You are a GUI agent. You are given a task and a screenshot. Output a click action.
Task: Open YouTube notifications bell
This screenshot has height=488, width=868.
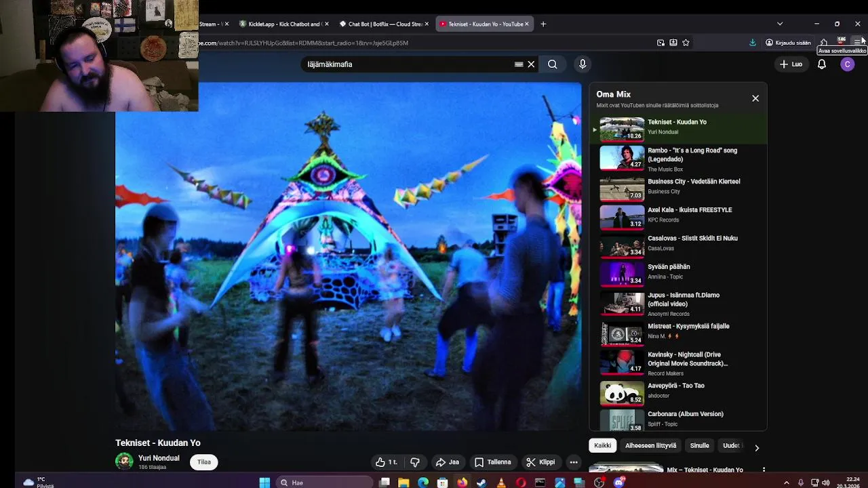[x=822, y=64]
